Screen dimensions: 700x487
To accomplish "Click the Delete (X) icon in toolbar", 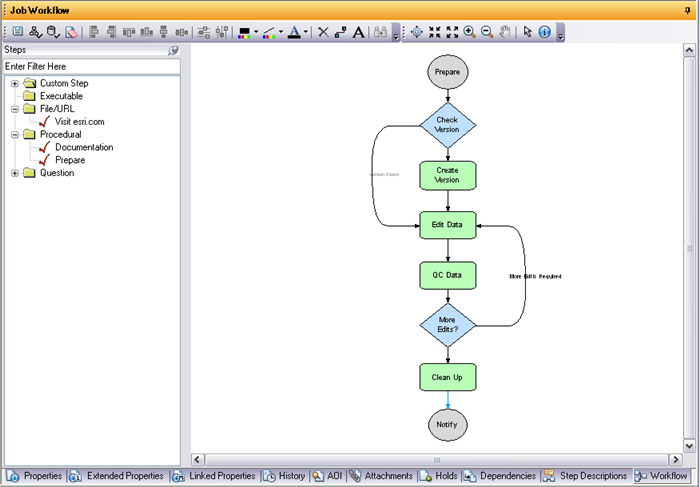I will (x=322, y=32).
